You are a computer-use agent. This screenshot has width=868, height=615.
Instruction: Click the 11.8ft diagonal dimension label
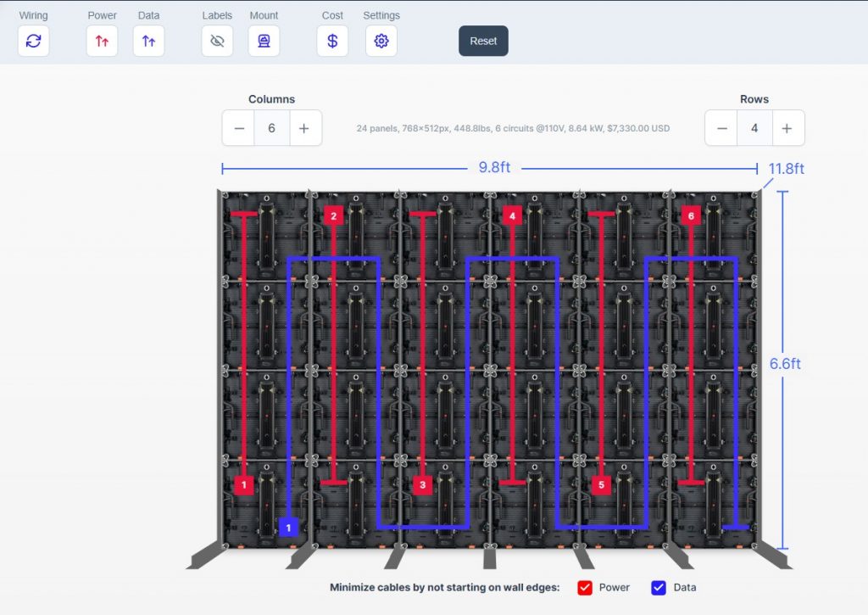(786, 169)
